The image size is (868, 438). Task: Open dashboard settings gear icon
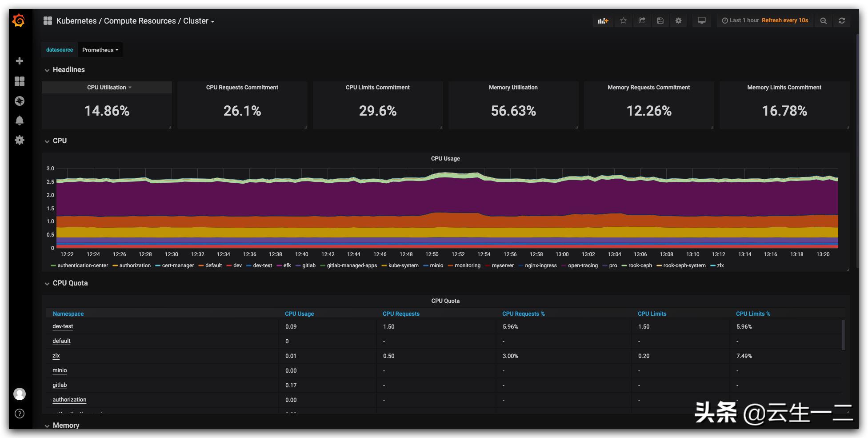click(x=678, y=20)
